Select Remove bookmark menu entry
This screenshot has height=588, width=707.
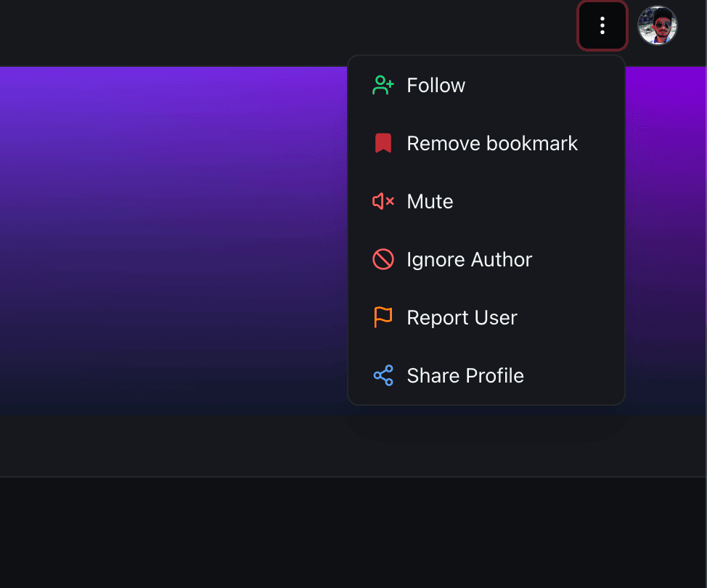coord(486,144)
